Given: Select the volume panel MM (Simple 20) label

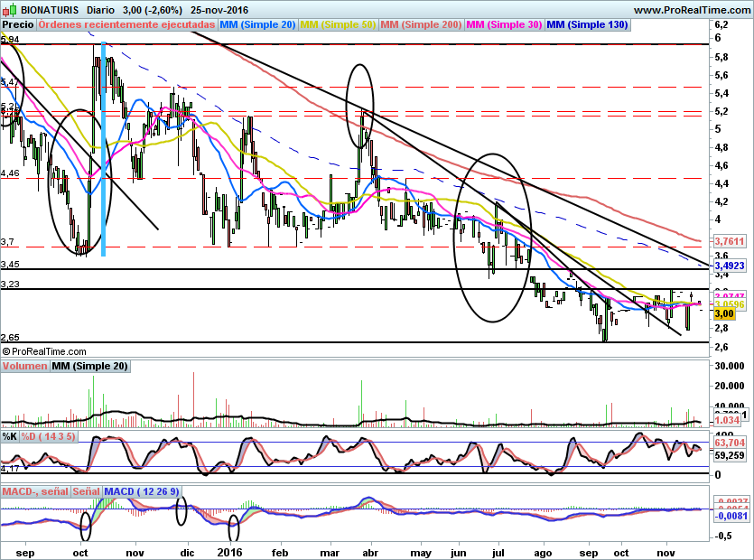Looking at the screenshot, I should pos(89,367).
